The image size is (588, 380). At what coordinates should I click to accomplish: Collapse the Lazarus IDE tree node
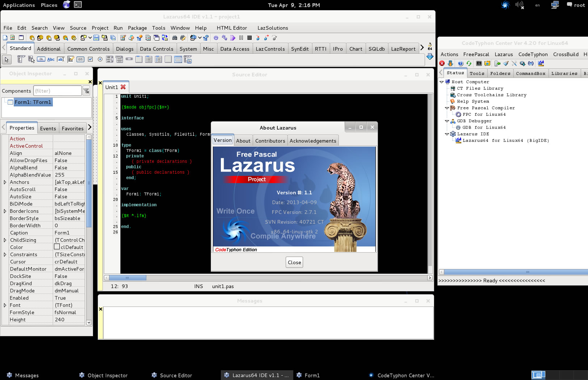pyautogui.click(x=447, y=134)
